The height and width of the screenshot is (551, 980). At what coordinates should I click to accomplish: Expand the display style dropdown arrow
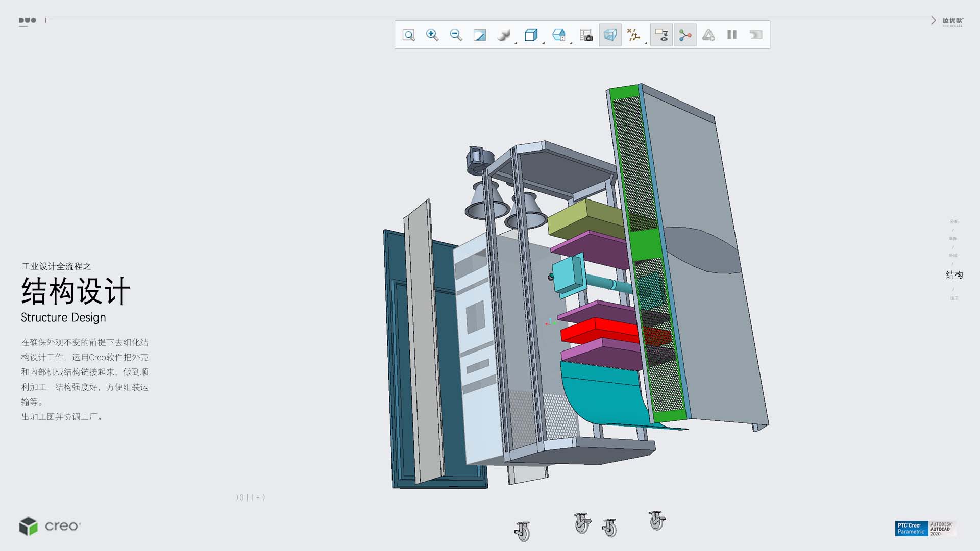[x=516, y=43]
